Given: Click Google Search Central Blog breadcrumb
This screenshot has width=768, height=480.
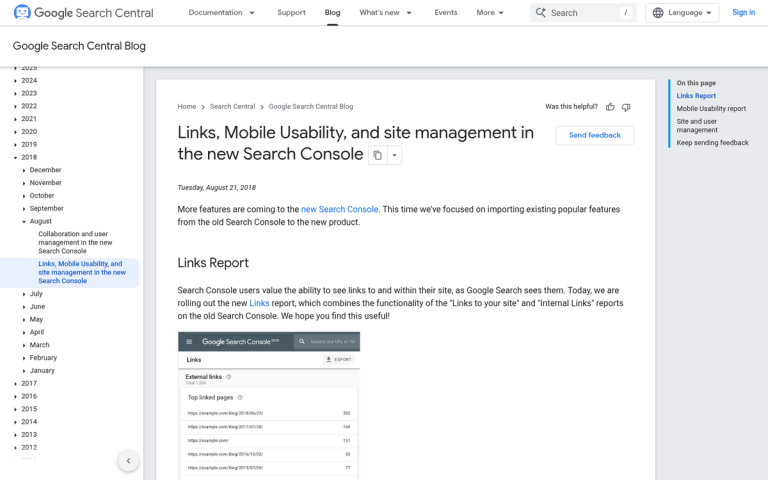Looking at the screenshot, I should (311, 106).
